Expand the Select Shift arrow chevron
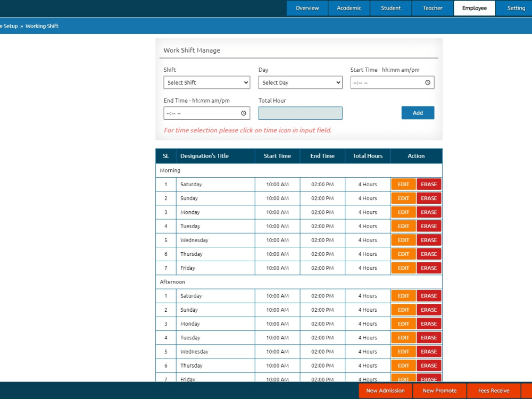This screenshot has height=399, width=532. coord(245,82)
